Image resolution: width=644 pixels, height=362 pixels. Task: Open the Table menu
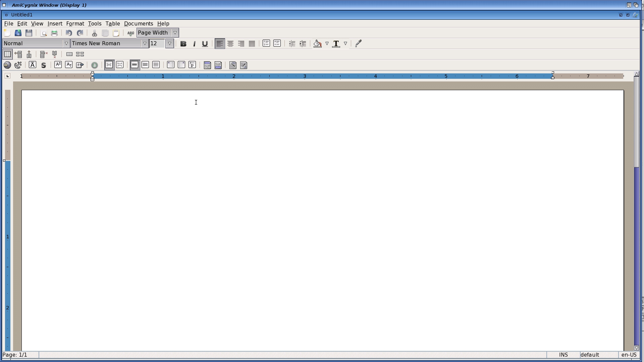113,24
